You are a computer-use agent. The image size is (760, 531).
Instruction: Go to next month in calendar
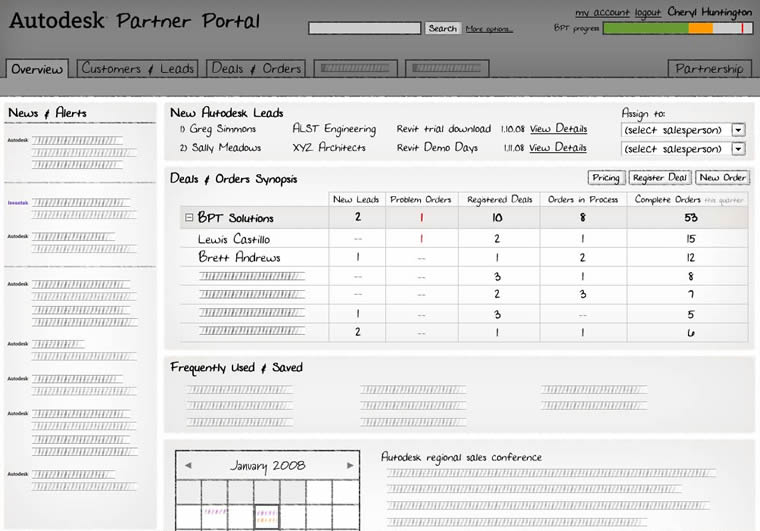coord(350,465)
